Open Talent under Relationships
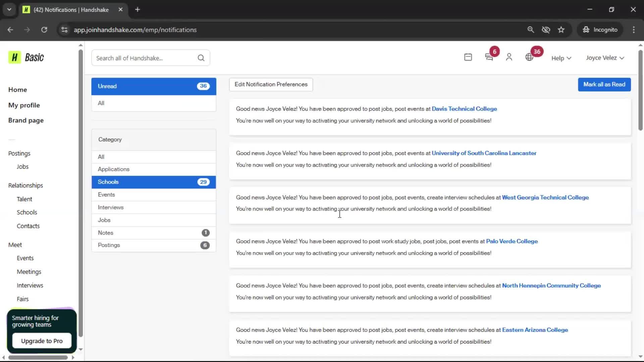The image size is (644, 362). click(x=24, y=199)
